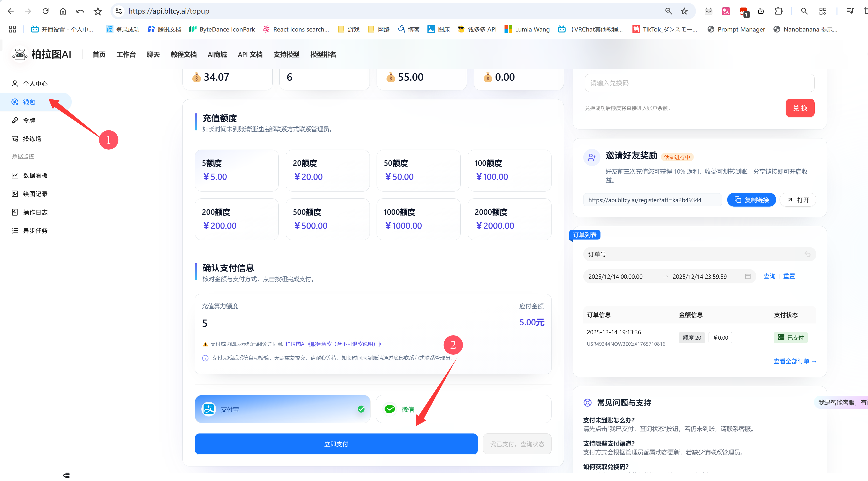Pick the 1000额度 recharge card
This screenshot has width=868, height=481.
click(418, 219)
